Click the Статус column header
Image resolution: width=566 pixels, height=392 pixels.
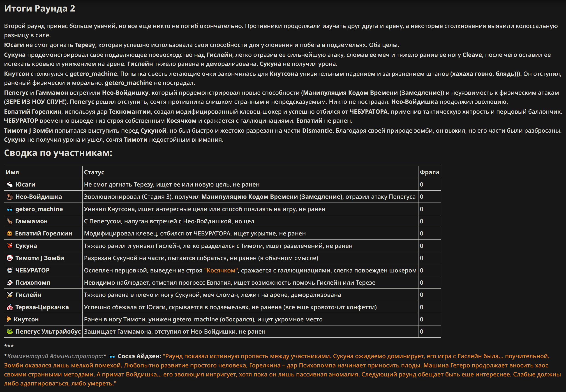pos(94,172)
